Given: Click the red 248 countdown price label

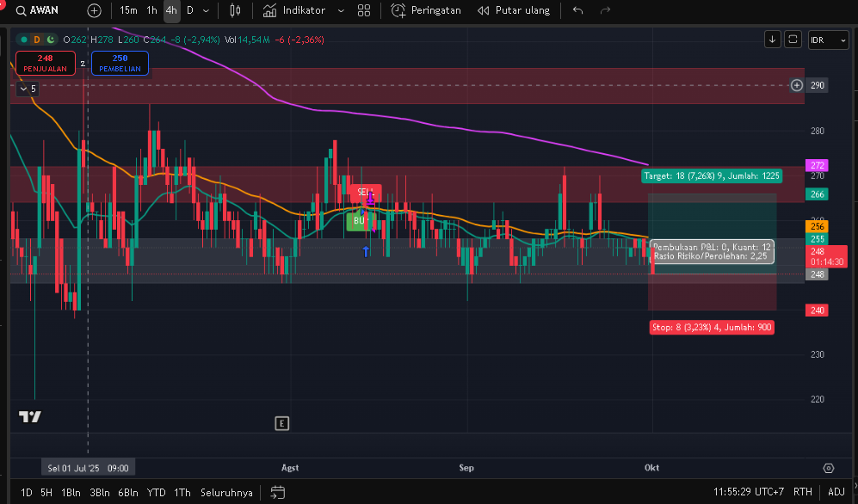Looking at the screenshot, I should [826, 256].
